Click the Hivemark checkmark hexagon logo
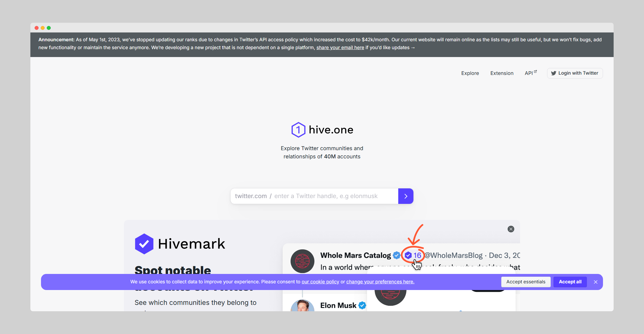This screenshot has height=334, width=644. (x=144, y=244)
